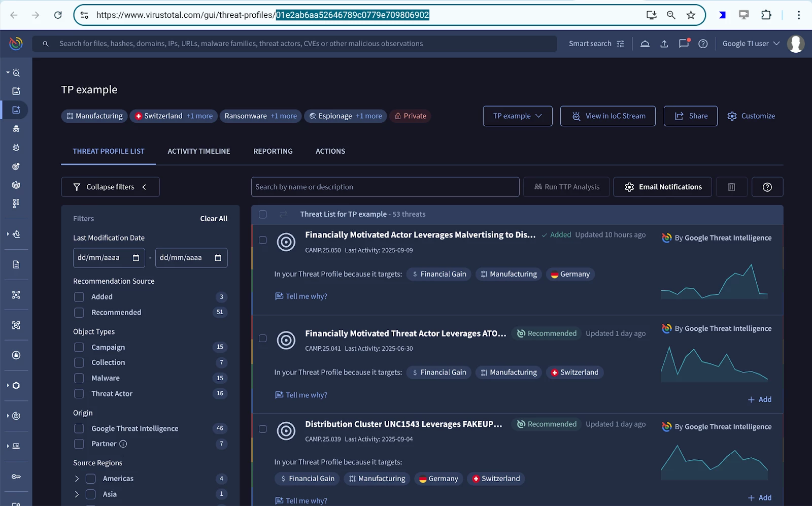The width and height of the screenshot is (812, 506).
Task: Check the Added recommendation source filter
Action: (79, 297)
